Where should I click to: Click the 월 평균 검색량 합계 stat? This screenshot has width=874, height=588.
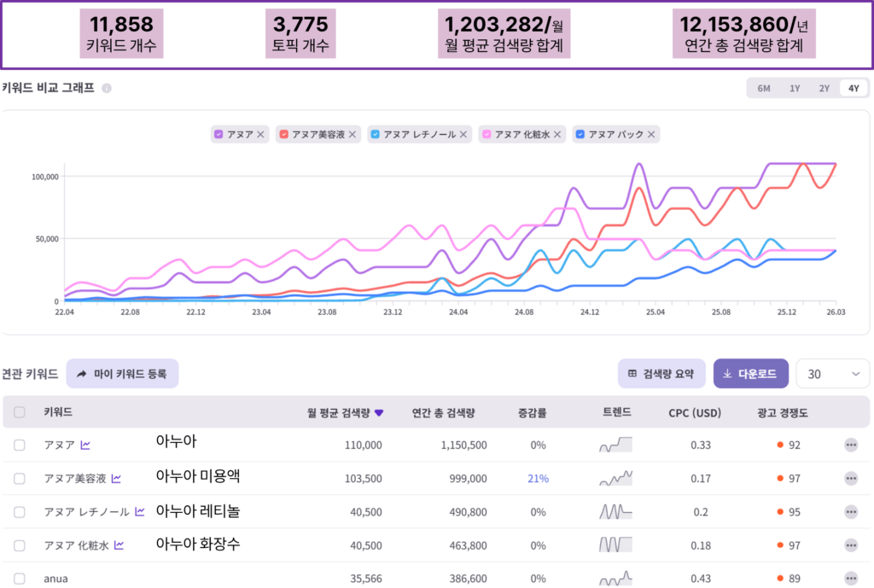[504, 33]
